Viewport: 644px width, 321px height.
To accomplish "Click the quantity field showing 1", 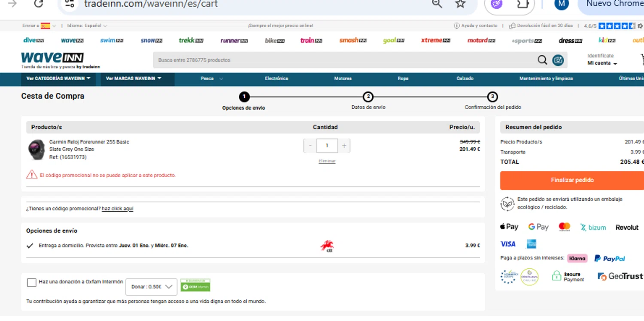I will pos(327,146).
